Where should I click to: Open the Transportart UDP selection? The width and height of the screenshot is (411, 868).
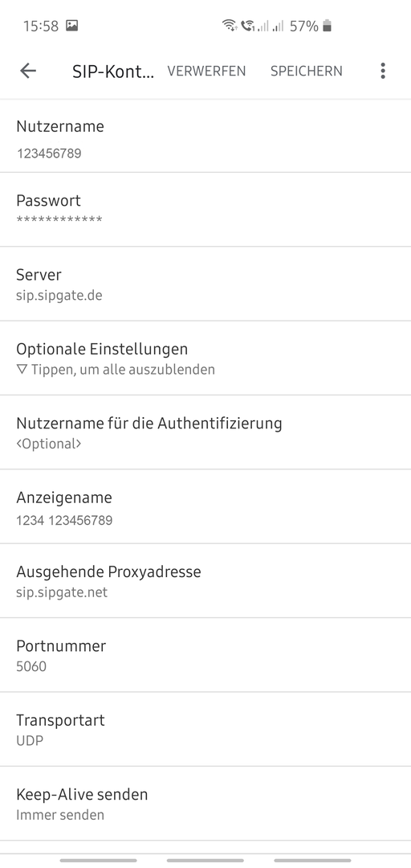tap(205, 729)
